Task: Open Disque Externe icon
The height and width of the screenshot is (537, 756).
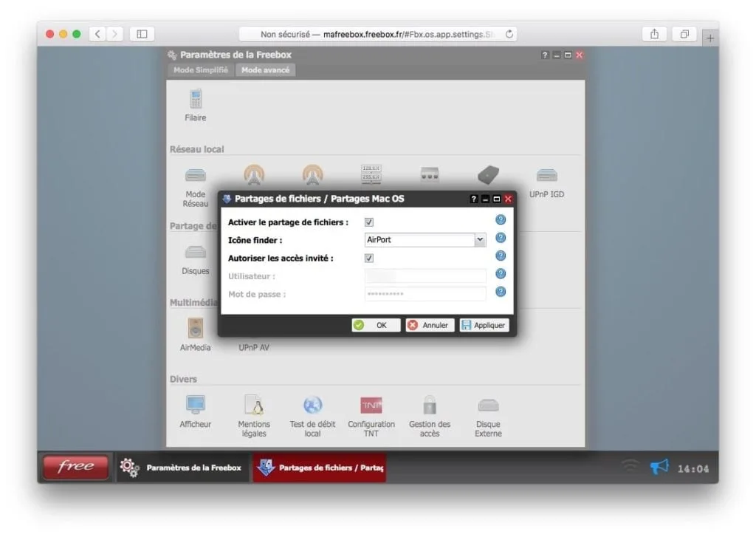Action: [488, 416]
